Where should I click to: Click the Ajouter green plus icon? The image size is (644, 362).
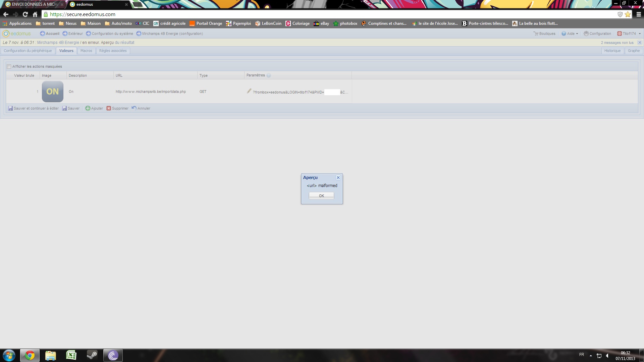point(88,108)
